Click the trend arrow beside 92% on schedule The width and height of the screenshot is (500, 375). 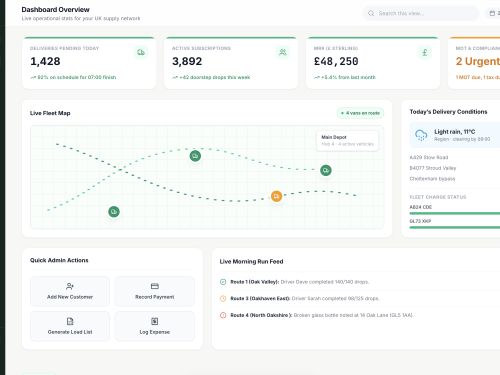tap(33, 78)
